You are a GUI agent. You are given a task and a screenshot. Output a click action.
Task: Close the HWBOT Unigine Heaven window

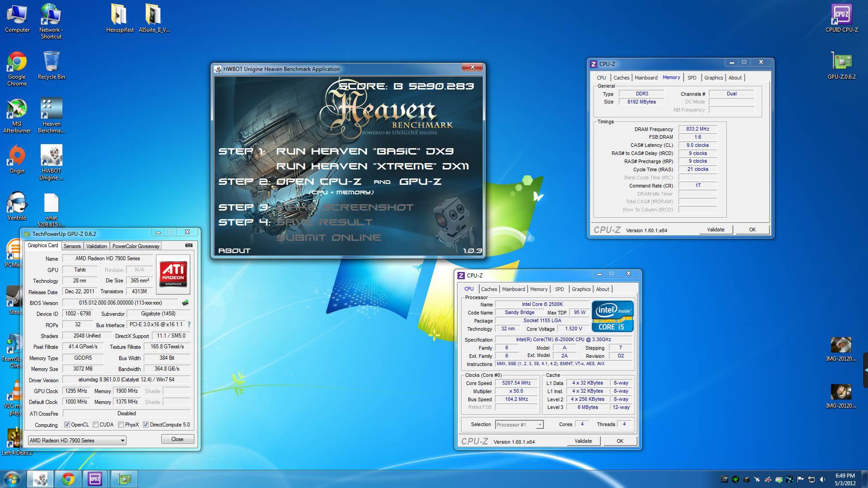pos(472,67)
